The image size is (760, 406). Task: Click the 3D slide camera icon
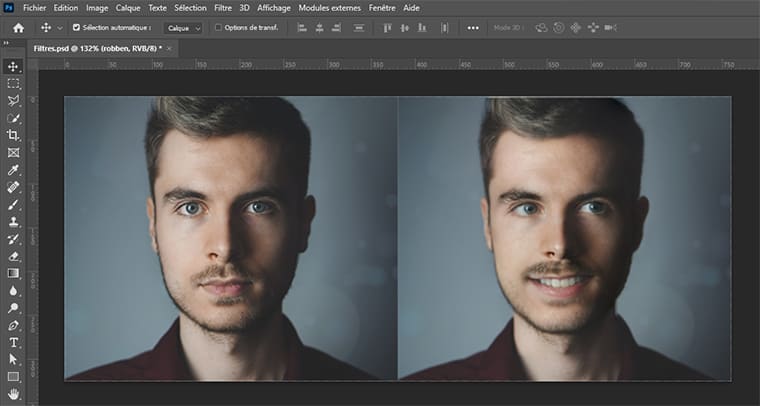tap(593, 28)
